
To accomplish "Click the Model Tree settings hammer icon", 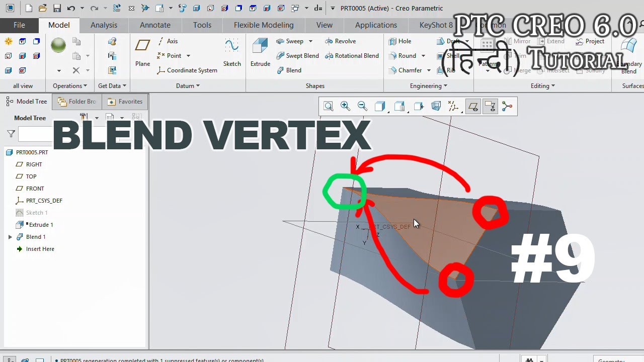I will (84, 118).
